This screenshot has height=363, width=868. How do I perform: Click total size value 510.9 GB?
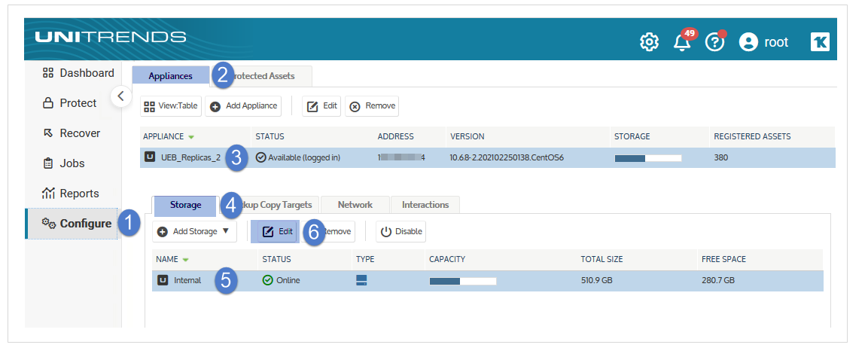coord(597,280)
